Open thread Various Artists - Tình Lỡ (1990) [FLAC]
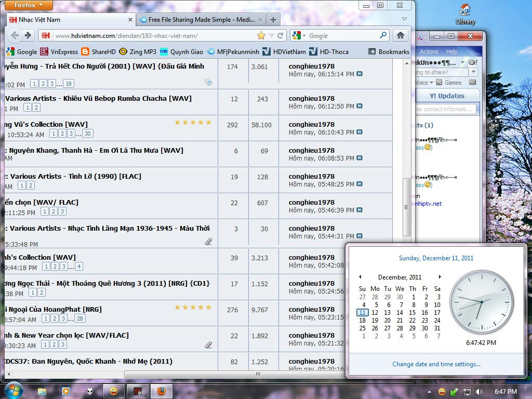The height and width of the screenshot is (399, 532). click(x=76, y=177)
